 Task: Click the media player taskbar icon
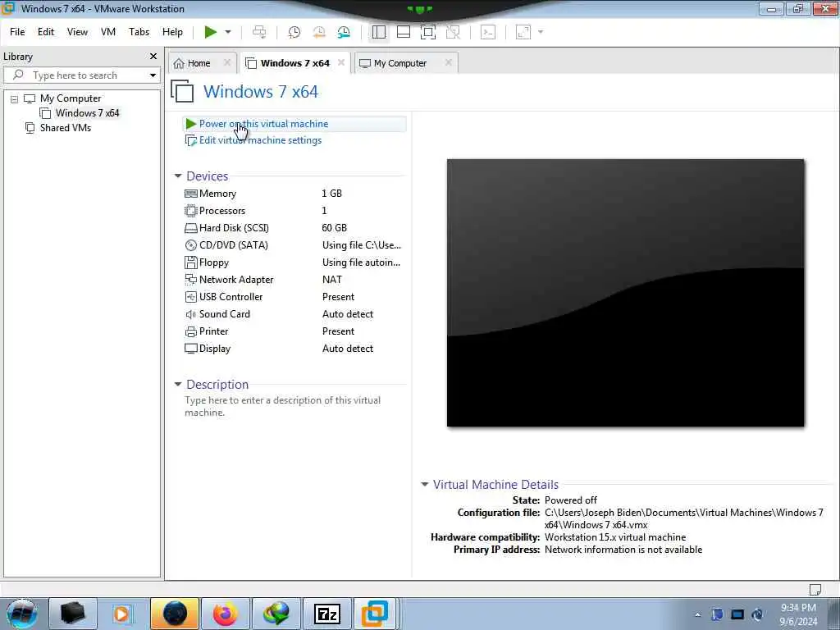(121, 614)
